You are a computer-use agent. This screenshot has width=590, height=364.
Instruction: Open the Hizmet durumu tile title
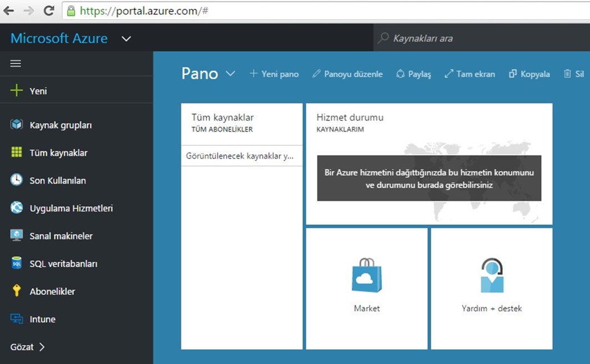350,117
